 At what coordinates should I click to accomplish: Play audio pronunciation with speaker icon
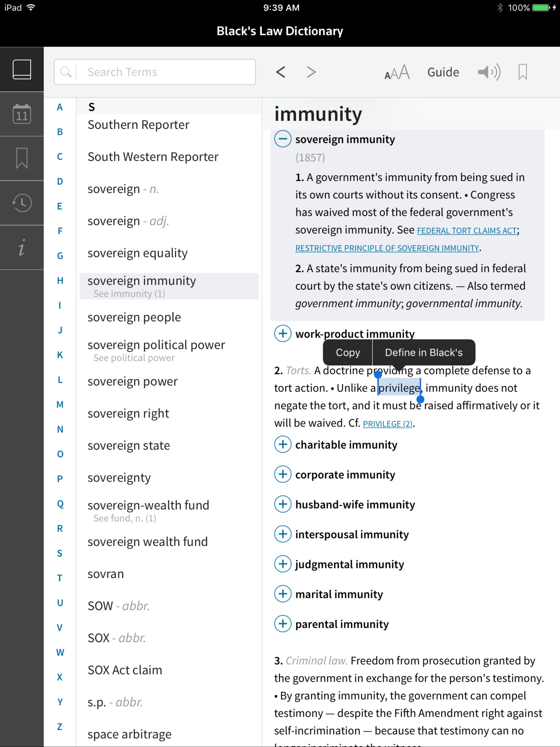pyautogui.click(x=489, y=72)
